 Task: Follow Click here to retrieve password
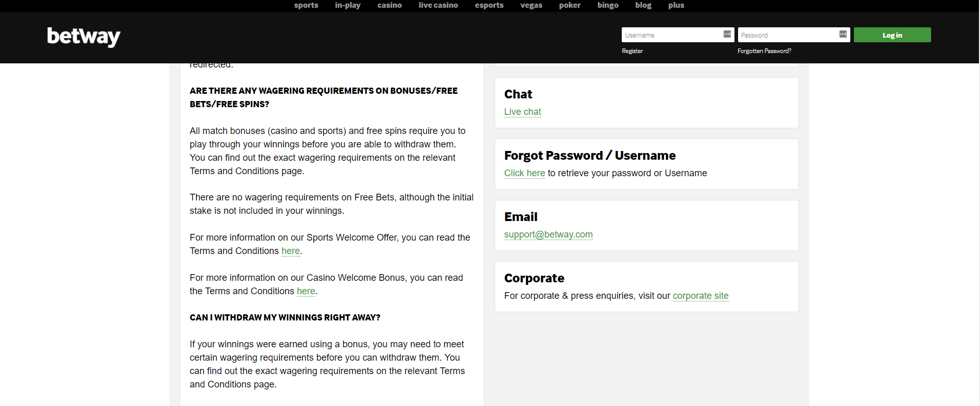pos(524,173)
